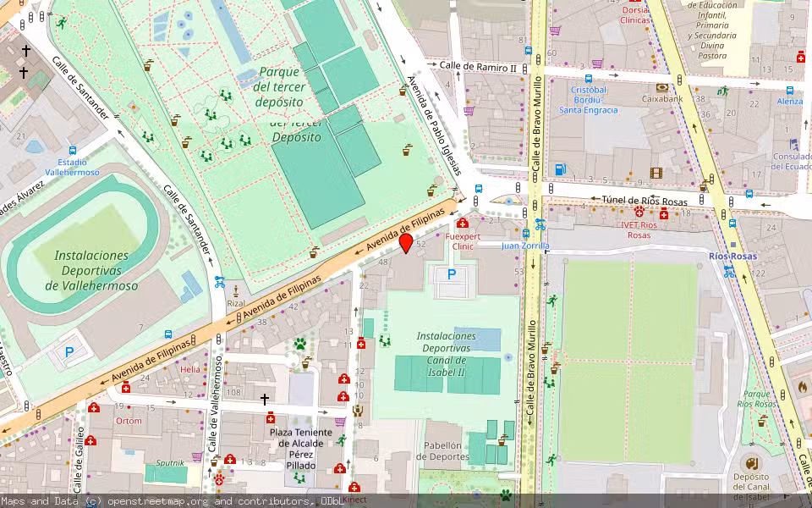Screen dimensions: 812x508
Task: Click the flag icon at Consulado del Ecuador
Action: tap(793, 145)
